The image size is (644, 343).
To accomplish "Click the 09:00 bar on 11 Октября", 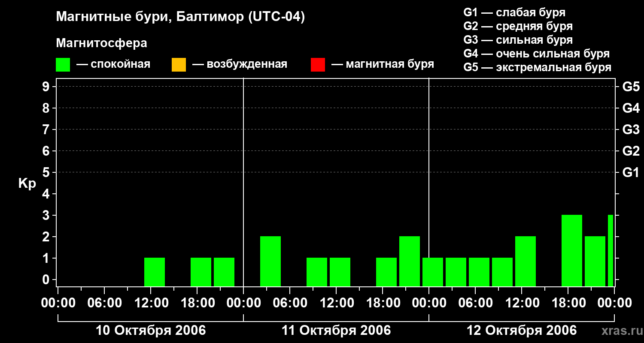I will click(317, 272).
